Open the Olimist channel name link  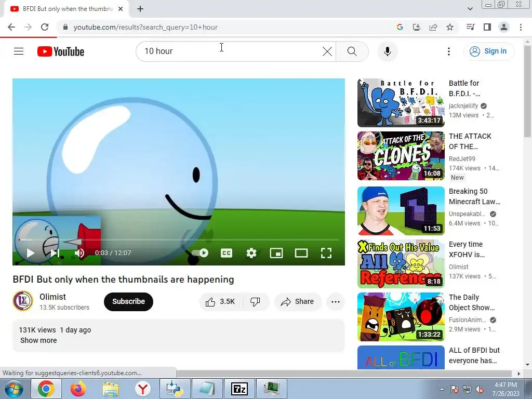click(52, 297)
